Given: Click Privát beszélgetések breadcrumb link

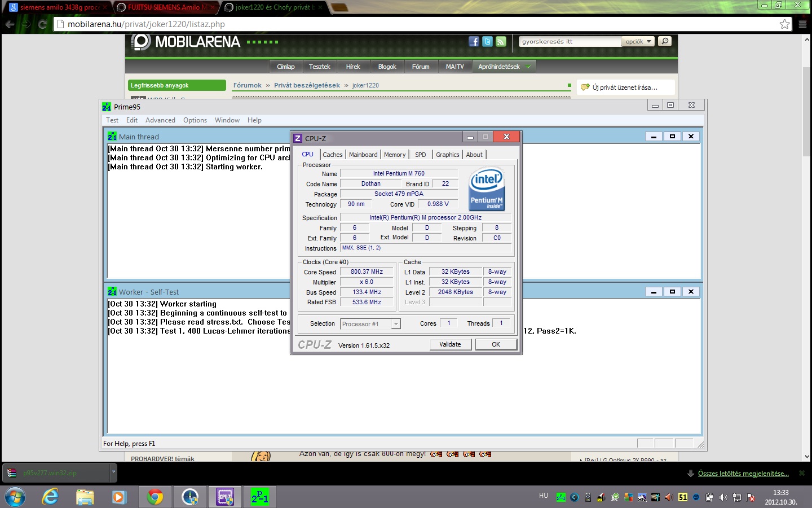Looking at the screenshot, I should pyautogui.click(x=307, y=85).
